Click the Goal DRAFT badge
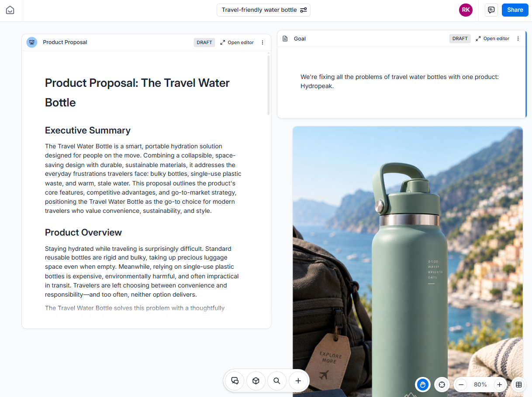The image size is (532, 397). click(x=460, y=38)
